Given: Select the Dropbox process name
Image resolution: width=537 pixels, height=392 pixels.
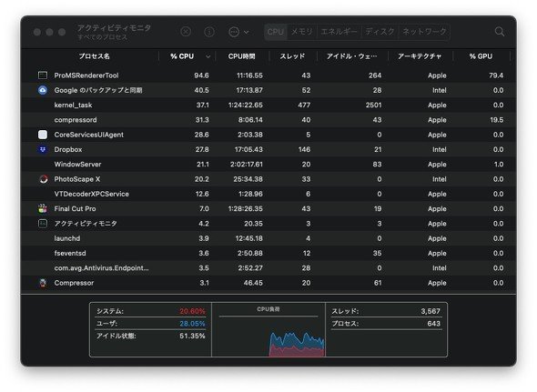Looking at the screenshot, I should pos(68,149).
